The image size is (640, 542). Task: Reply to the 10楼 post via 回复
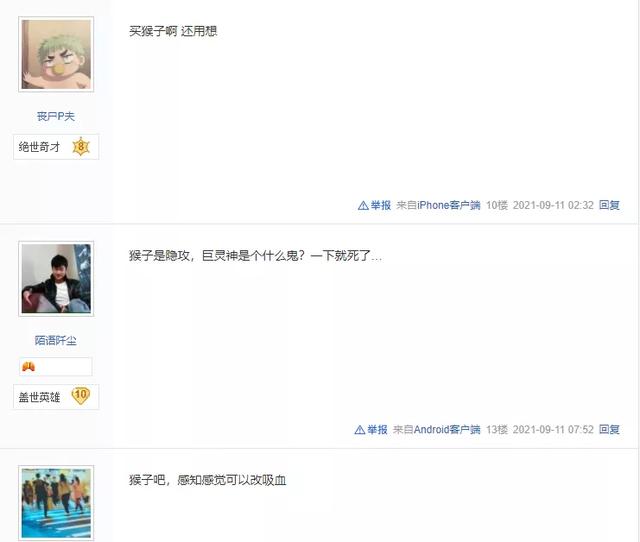[609, 205]
